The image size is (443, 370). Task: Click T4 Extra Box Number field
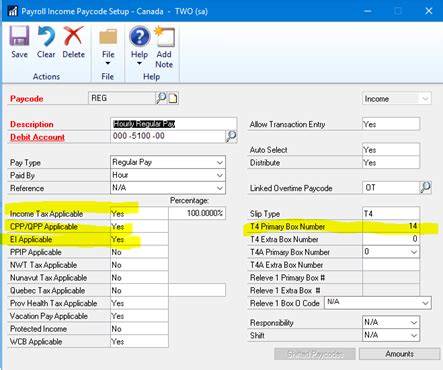[x=391, y=239]
